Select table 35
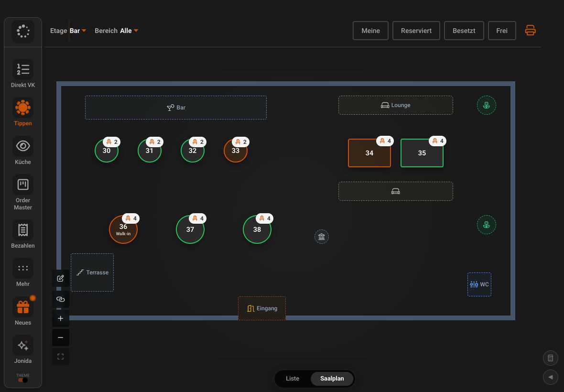 click(422, 153)
